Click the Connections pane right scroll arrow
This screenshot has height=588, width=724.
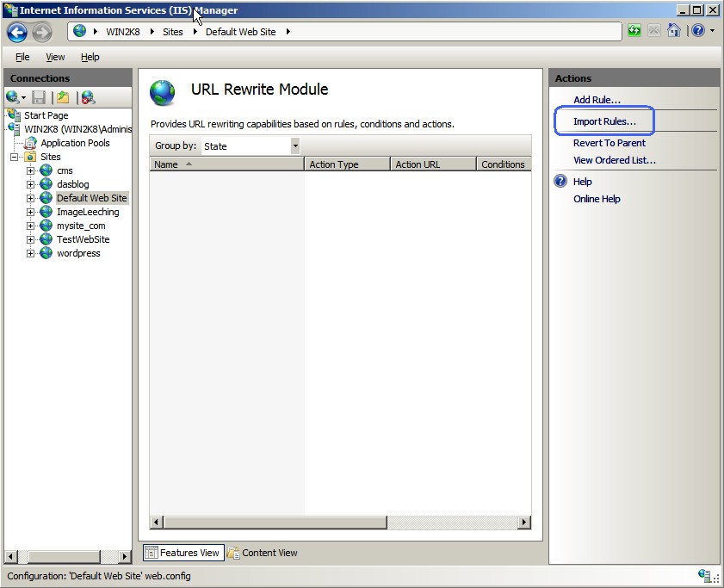click(x=125, y=557)
